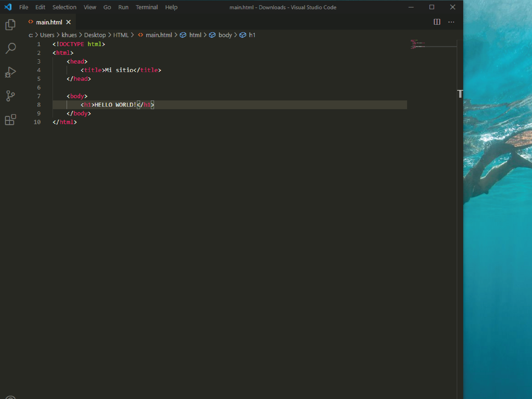Expand the h1 breadcrumb item
Screen dimensions: 532x399
coord(252,35)
